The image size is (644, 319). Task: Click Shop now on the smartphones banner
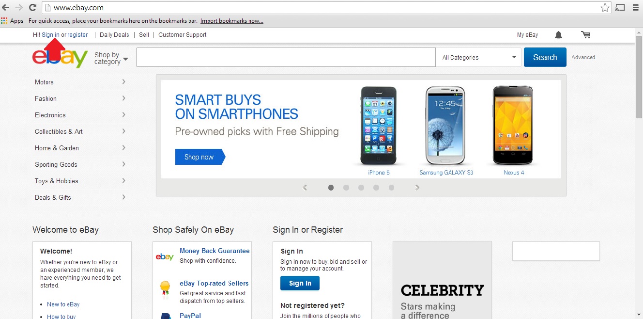coord(199,157)
